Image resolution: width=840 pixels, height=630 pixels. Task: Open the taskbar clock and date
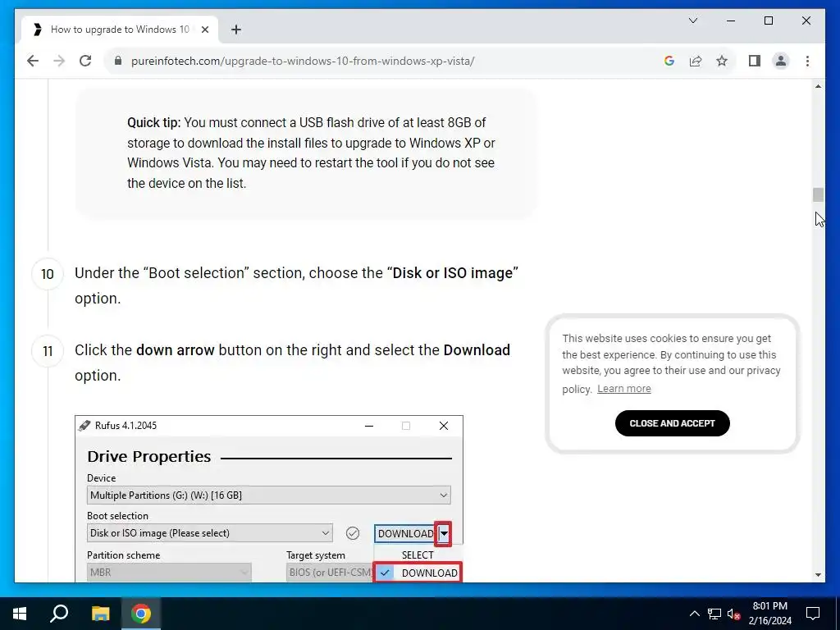point(769,614)
